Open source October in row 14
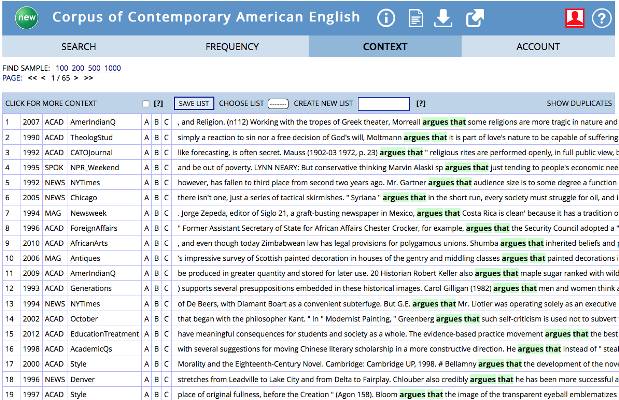Viewport: 619px width, 400px height. pyautogui.click(x=84, y=319)
